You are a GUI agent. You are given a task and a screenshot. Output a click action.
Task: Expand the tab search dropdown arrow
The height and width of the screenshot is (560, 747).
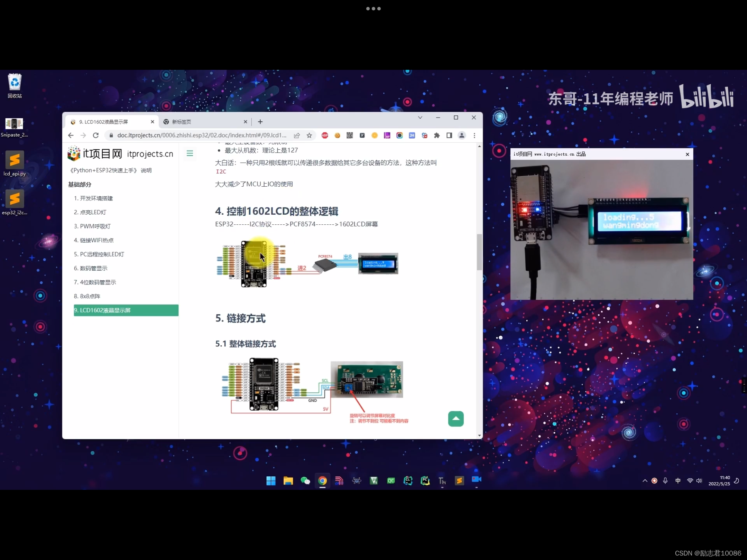(420, 118)
